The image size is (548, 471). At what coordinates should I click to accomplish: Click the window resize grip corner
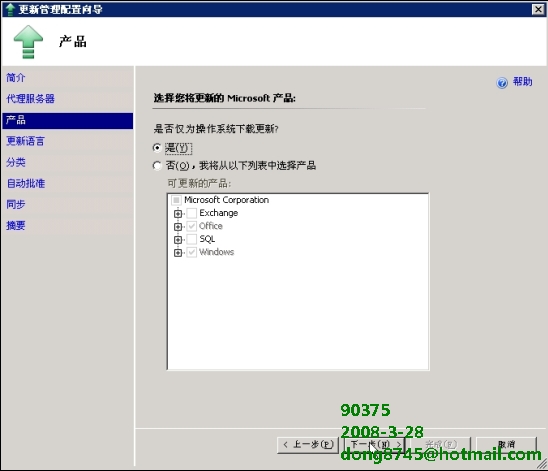coord(542,464)
